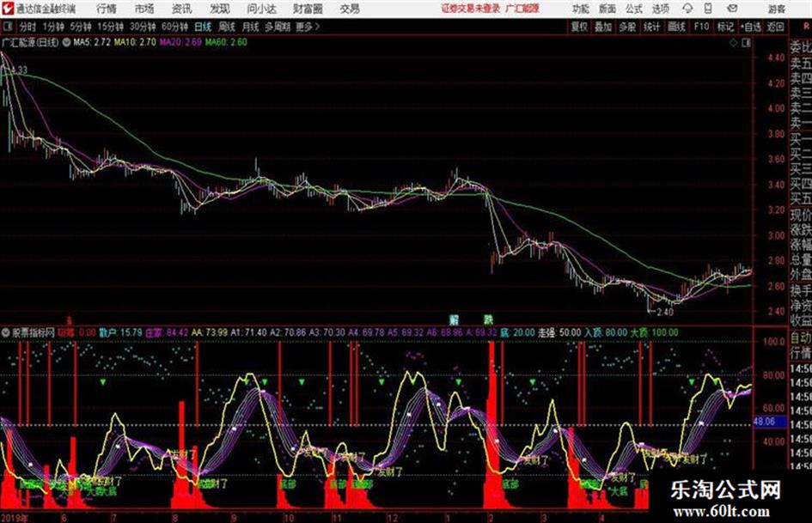Click the MA5: 2.72 value
812x523 pixels.
pyautogui.click(x=92, y=42)
